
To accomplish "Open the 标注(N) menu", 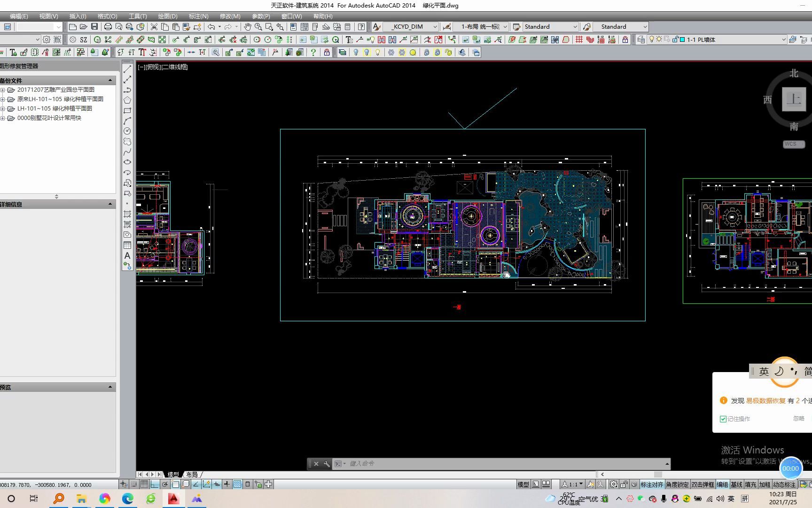I will click(198, 16).
